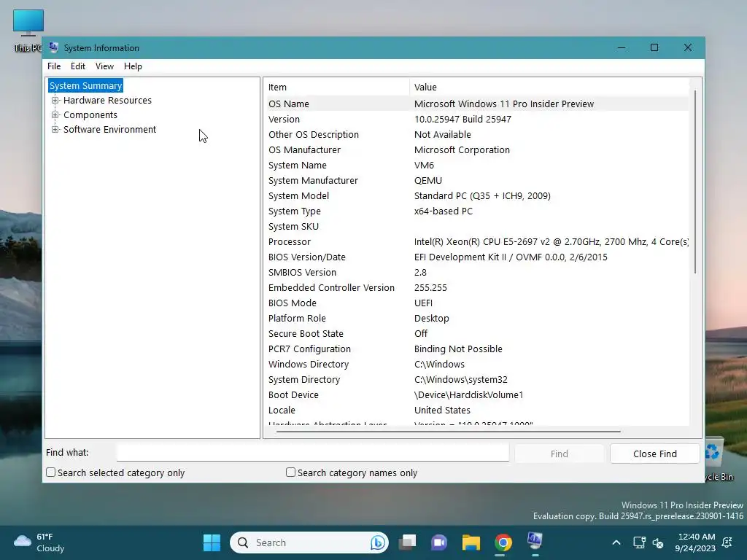Select the Processor row

pyautogui.click(x=477, y=242)
